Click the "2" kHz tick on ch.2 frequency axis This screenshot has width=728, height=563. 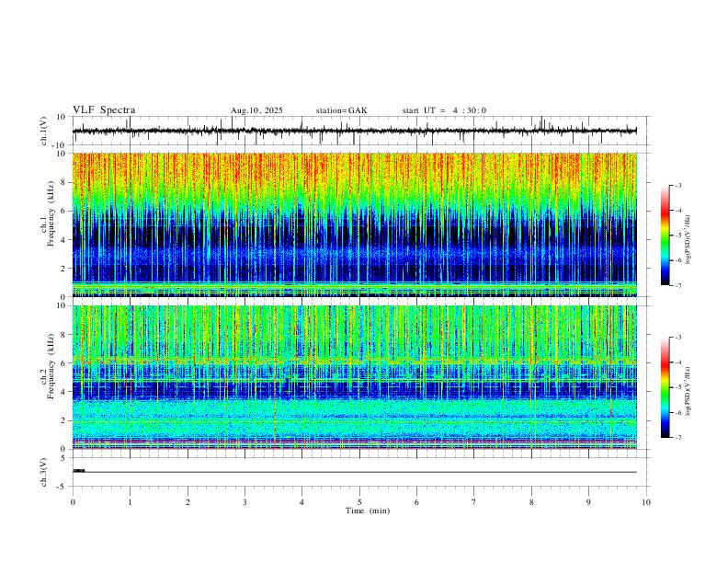pyautogui.click(x=63, y=420)
